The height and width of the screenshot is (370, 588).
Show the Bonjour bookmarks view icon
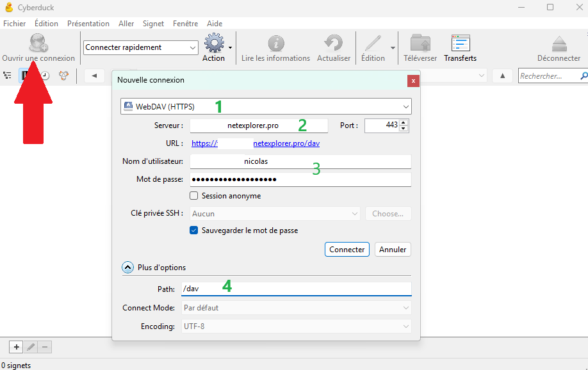coord(64,76)
